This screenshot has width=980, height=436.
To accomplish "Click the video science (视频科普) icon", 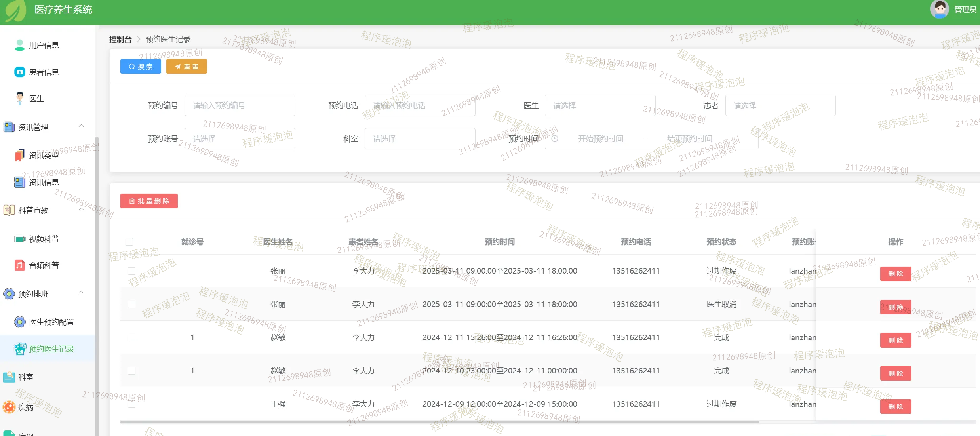I will point(19,239).
